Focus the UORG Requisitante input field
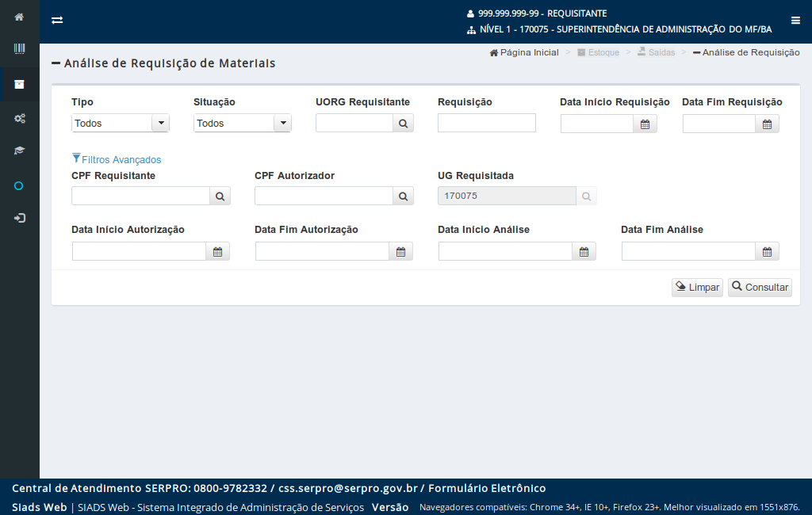812x515 pixels. tap(354, 123)
